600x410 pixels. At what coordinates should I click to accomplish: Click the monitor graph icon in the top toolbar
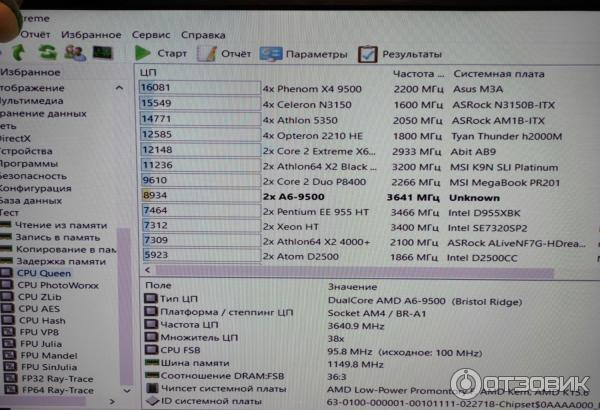tap(102, 52)
